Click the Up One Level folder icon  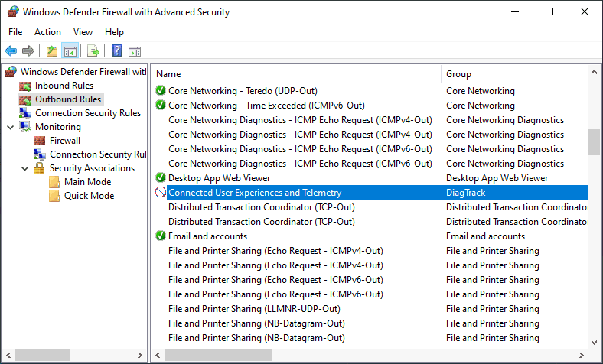52,50
